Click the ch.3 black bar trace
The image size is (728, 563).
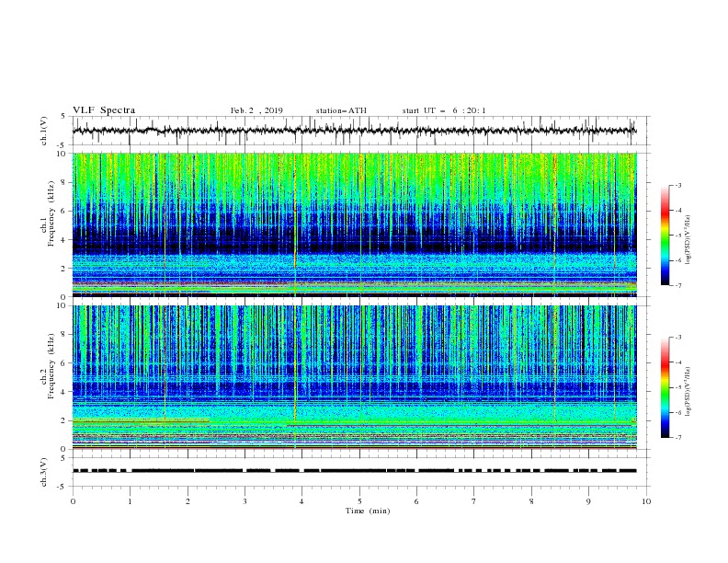355,471
